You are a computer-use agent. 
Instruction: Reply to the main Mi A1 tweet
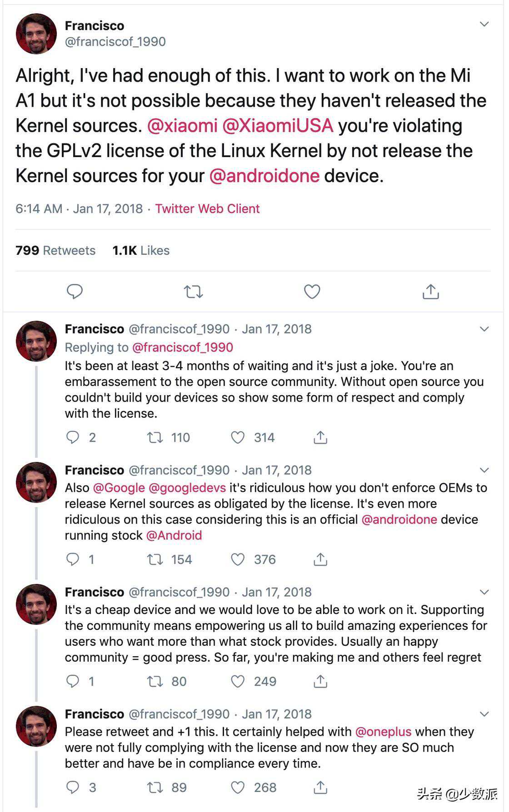[75, 292]
